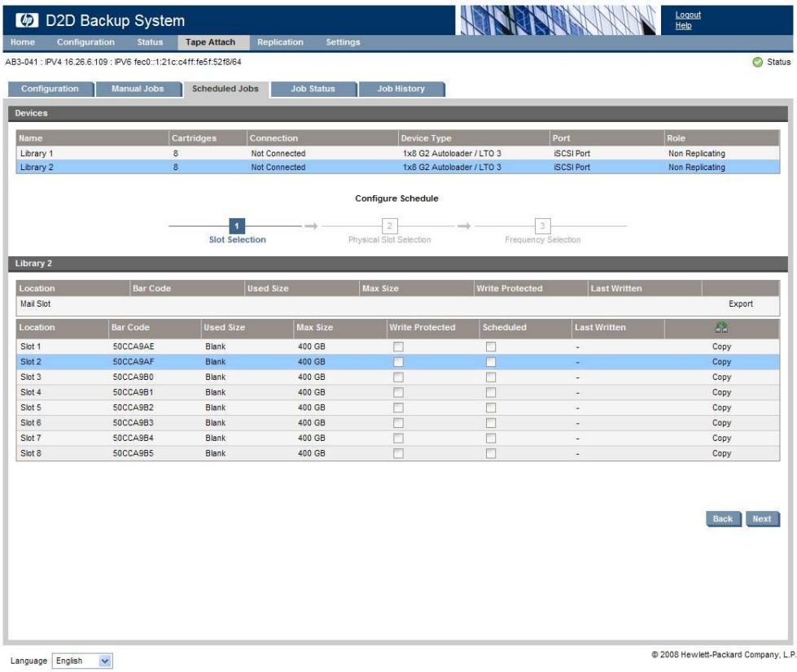
Task: Open the Status top menu
Action: pyautogui.click(x=150, y=42)
